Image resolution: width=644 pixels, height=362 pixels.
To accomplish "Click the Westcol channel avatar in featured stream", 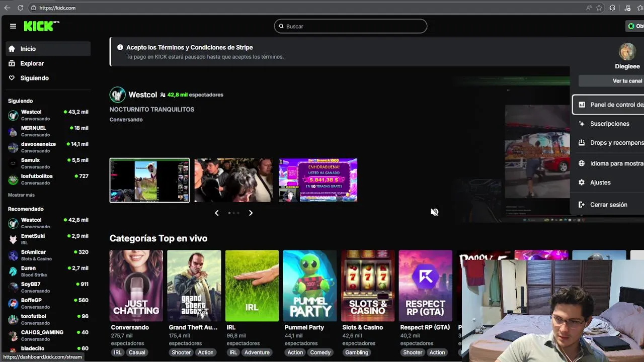I will pos(117,95).
